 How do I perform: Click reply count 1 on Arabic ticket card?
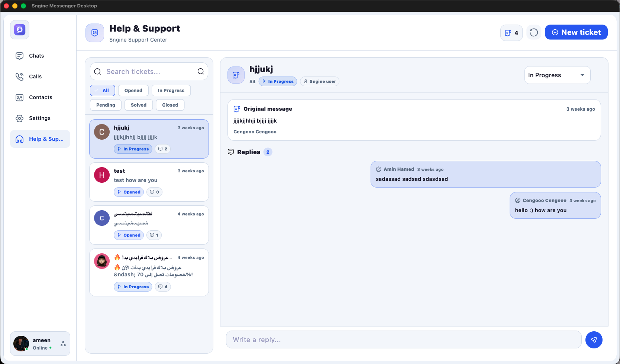(x=154, y=235)
